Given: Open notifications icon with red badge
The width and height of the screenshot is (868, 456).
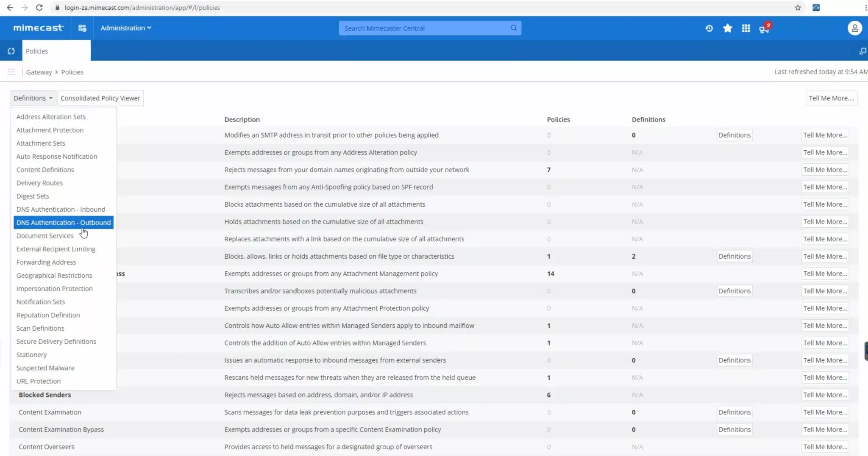Looking at the screenshot, I should pyautogui.click(x=764, y=29).
